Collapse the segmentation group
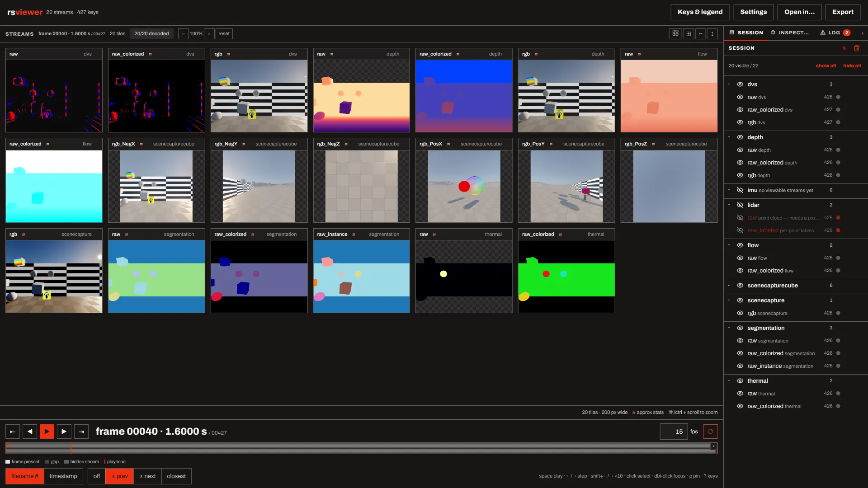This screenshot has width=868, height=488. (x=729, y=328)
